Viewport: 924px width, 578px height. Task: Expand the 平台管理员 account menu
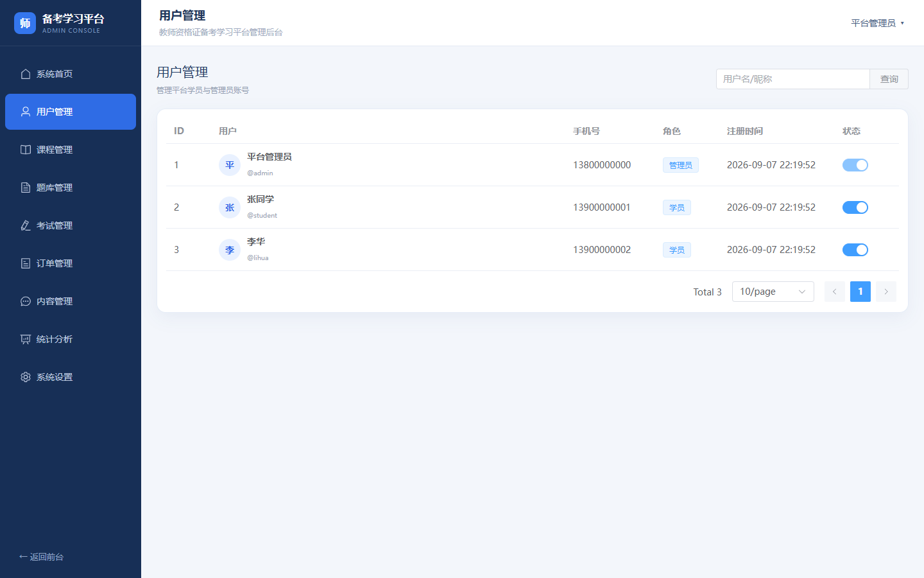[877, 23]
